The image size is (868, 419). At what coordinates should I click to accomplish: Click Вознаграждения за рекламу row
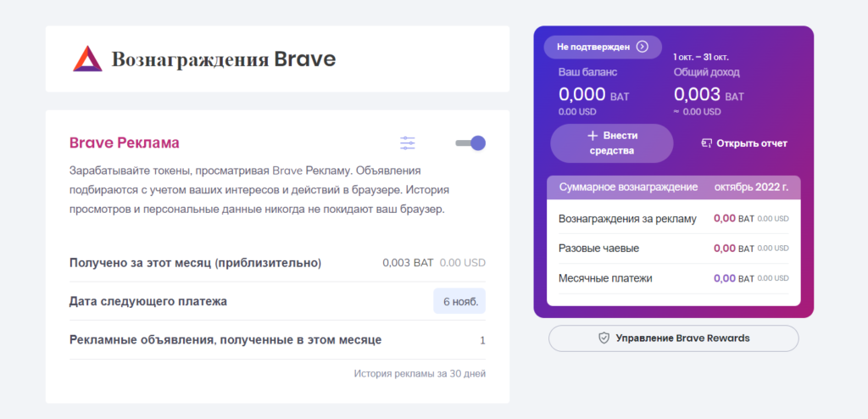tap(674, 218)
